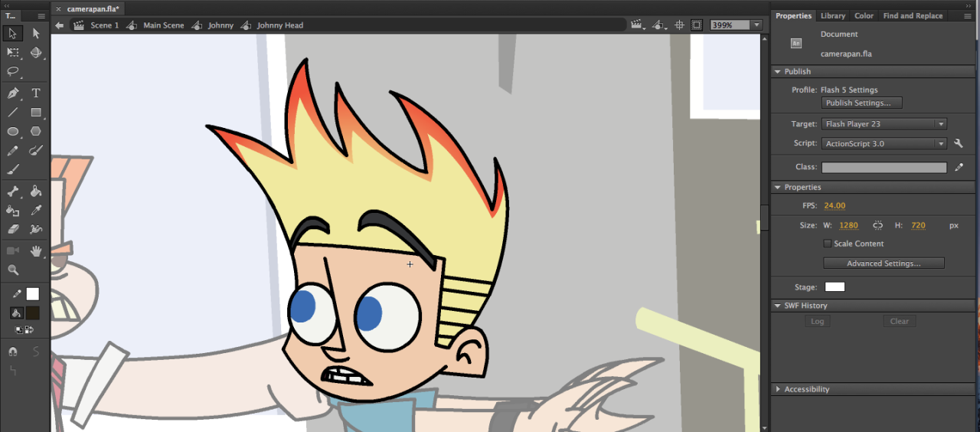Screen dimensions: 980x432
Task: Activate the Paint Bucket tool
Action: tap(36, 191)
